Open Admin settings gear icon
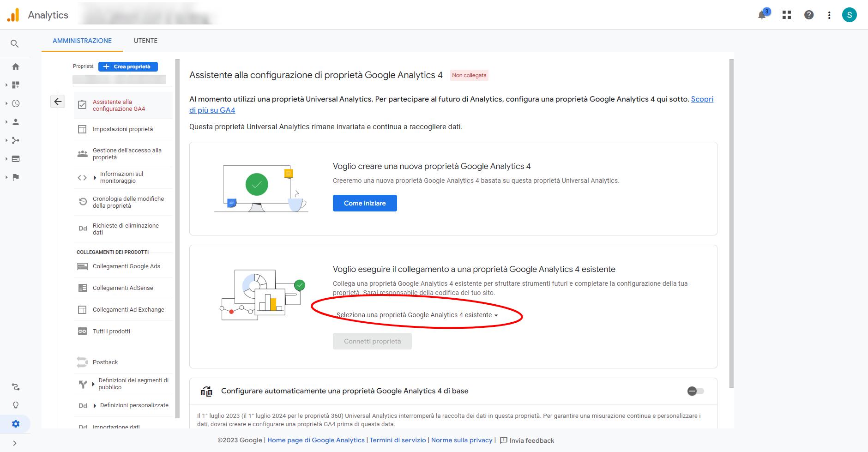This screenshot has width=868, height=452. (16, 424)
